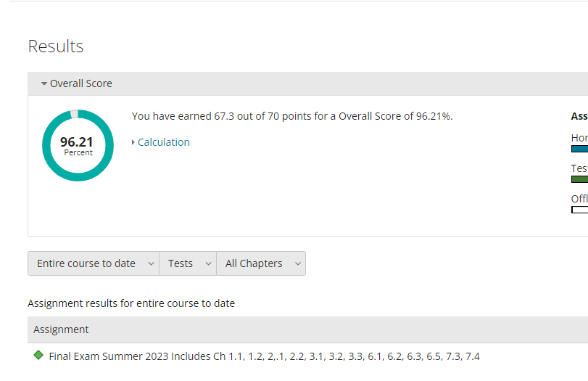Click the green Tests progress bar
This screenshot has width=588, height=381.
coord(580,179)
